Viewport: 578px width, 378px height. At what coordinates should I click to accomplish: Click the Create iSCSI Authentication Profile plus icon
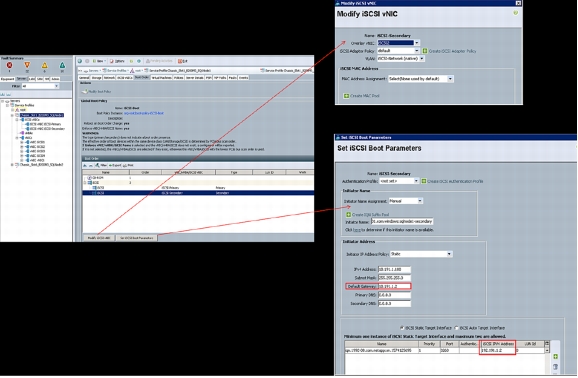pos(424,181)
